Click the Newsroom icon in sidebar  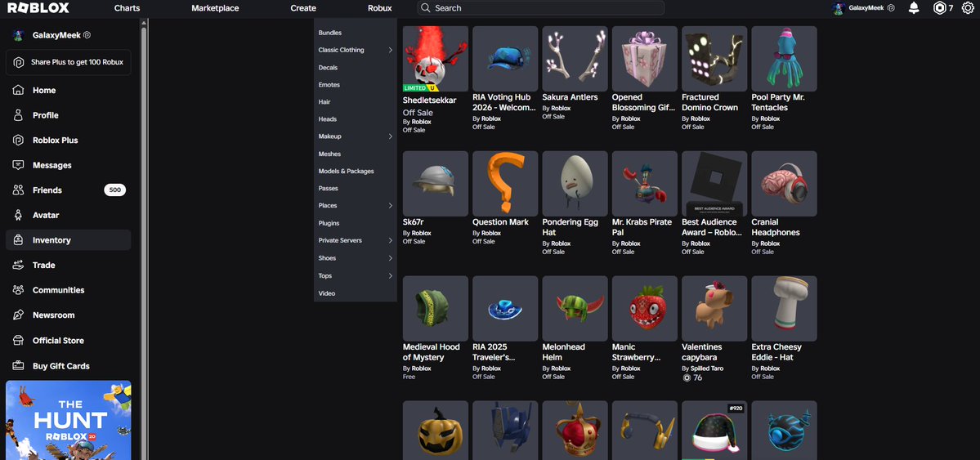pos(18,315)
